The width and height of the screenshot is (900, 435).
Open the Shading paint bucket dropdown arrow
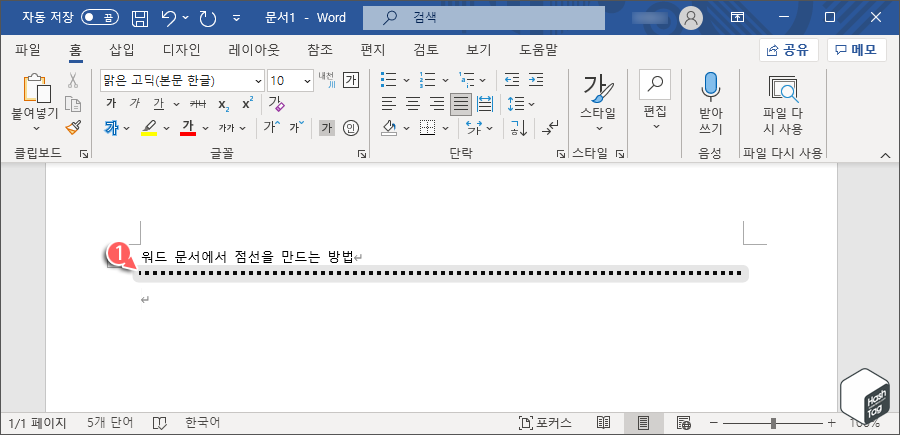(x=406, y=129)
